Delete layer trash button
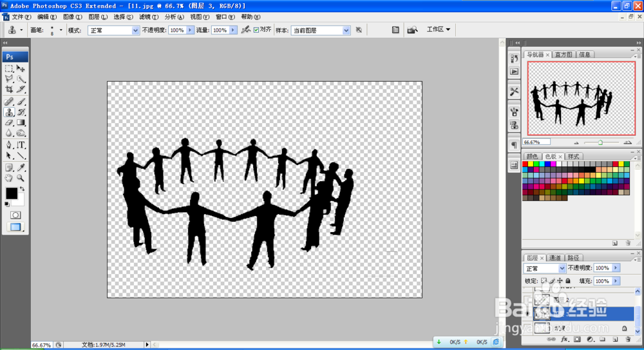The height and width of the screenshot is (350, 644). coord(628,340)
